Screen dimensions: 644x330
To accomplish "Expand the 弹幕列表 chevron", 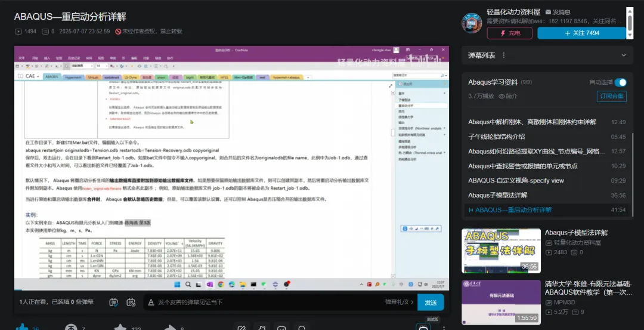I will point(624,55).
